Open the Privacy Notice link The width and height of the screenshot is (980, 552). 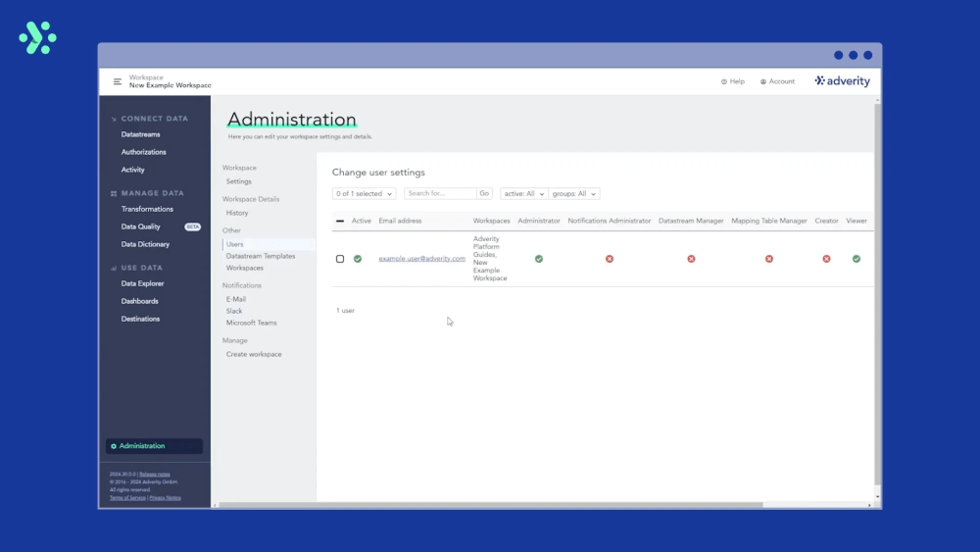pyautogui.click(x=165, y=498)
